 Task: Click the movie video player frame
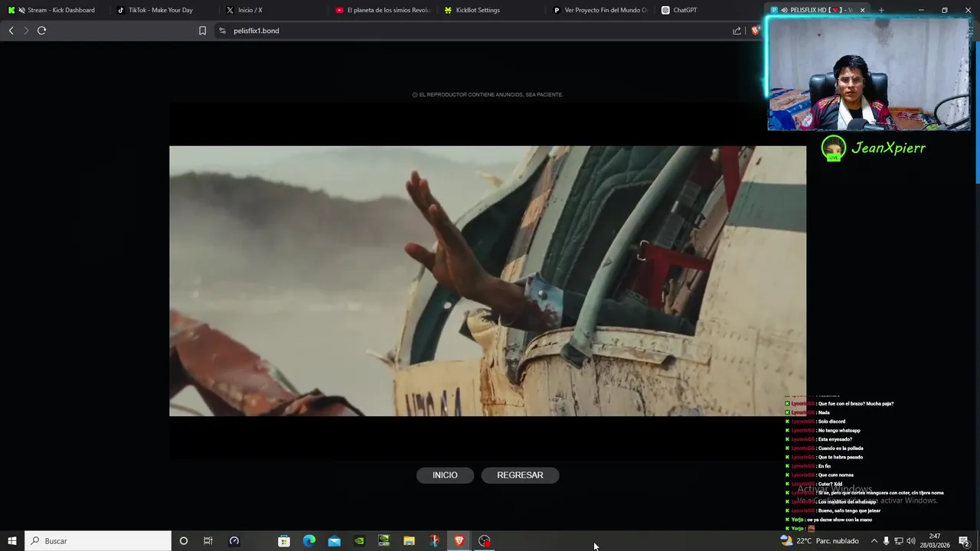[488, 281]
